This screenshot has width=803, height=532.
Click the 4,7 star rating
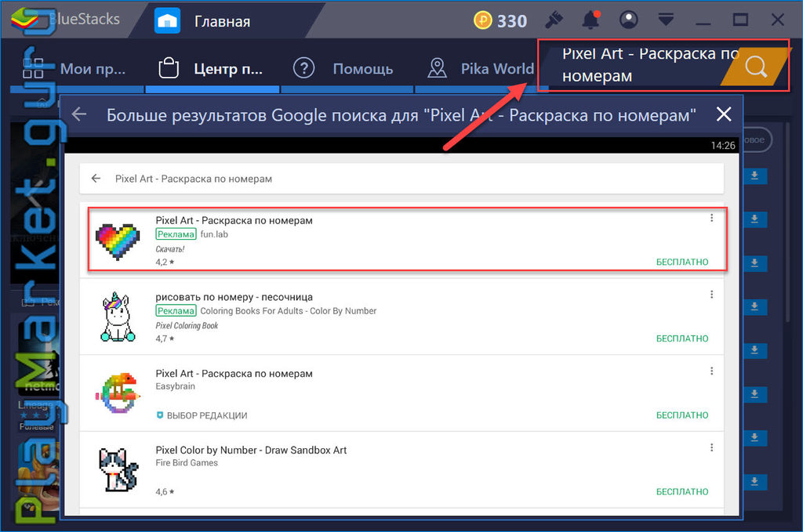(165, 338)
